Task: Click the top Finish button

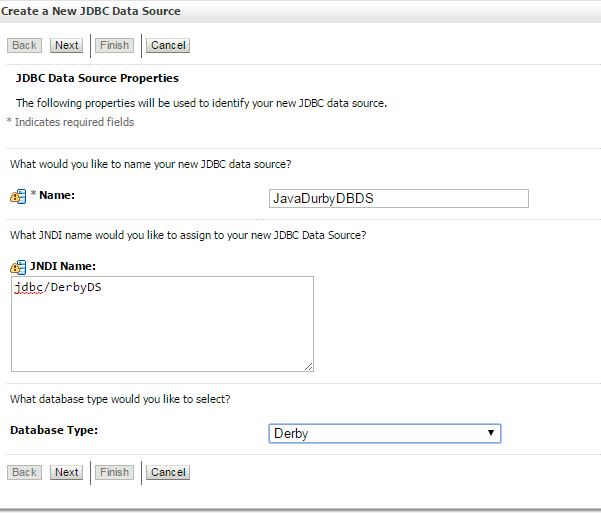Action: click(x=114, y=45)
